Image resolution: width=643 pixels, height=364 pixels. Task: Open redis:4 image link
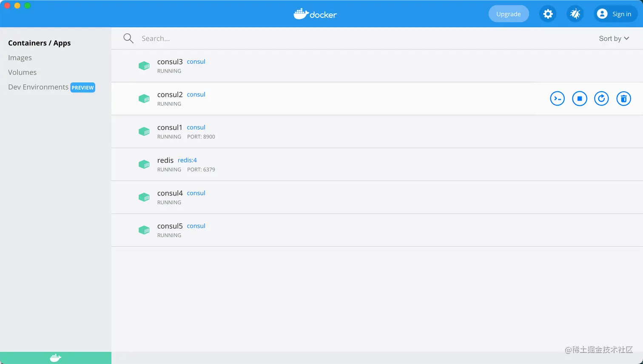(x=187, y=160)
